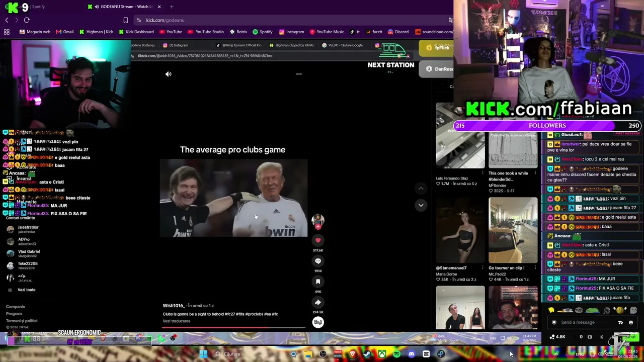The height and width of the screenshot is (362, 644).
Task: Open the Spotify bookmark in bookmarks bar
Action: click(x=263, y=32)
